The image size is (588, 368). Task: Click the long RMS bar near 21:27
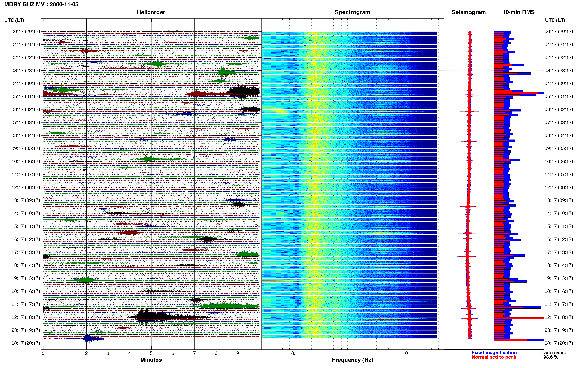[x=517, y=307]
